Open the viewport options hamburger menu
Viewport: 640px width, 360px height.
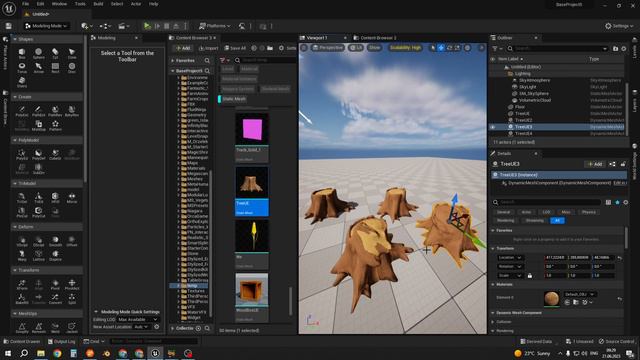click(304, 48)
